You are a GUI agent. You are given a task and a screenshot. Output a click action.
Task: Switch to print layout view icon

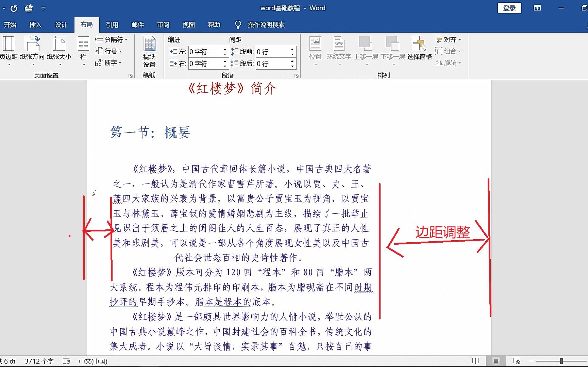(496, 361)
